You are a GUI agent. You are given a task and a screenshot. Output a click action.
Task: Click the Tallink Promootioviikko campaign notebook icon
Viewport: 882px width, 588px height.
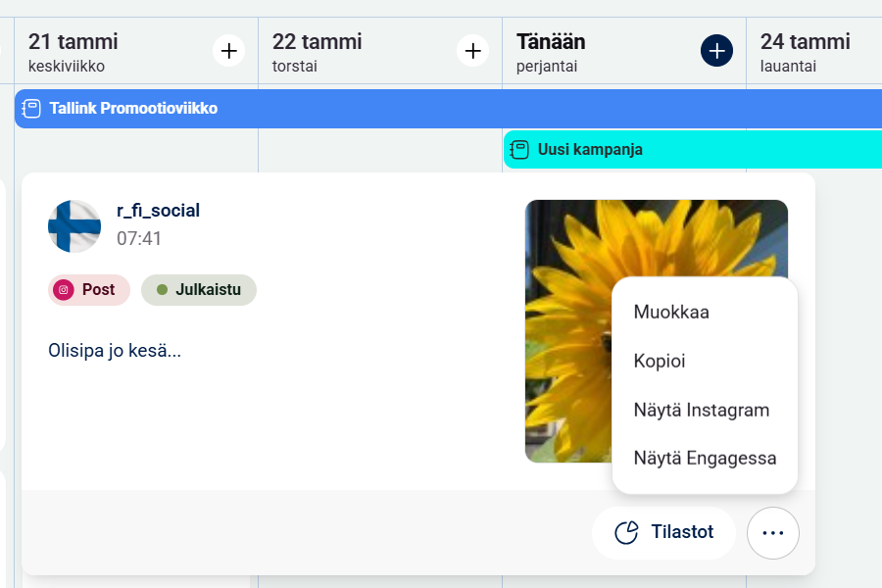31,109
